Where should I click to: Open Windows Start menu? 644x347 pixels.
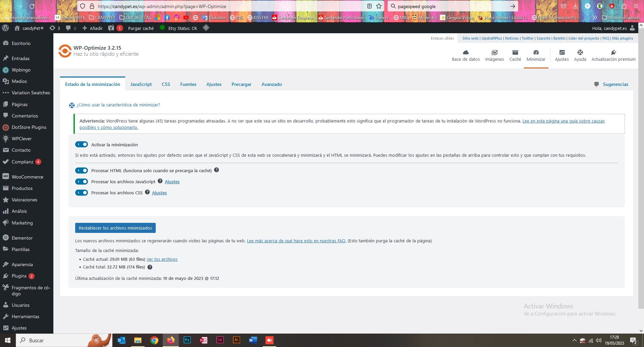pyautogui.click(x=7, y=340)
